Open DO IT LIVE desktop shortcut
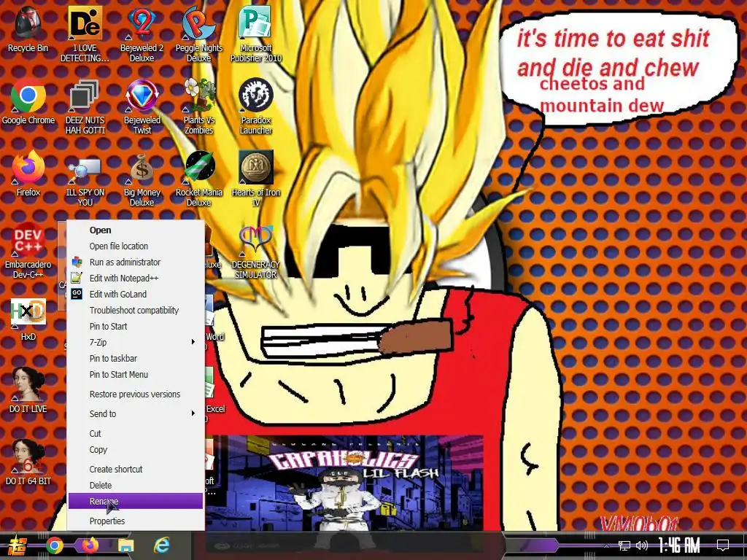 (28, 391)
